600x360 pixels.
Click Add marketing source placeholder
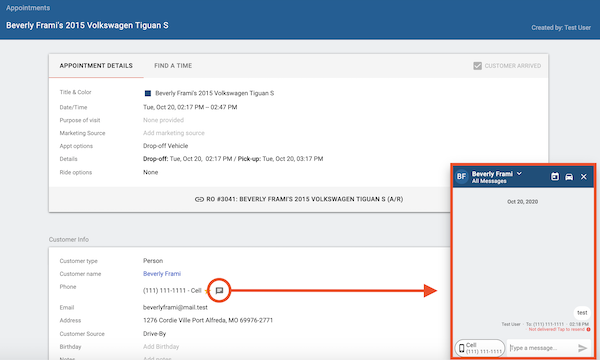[174, 133]
